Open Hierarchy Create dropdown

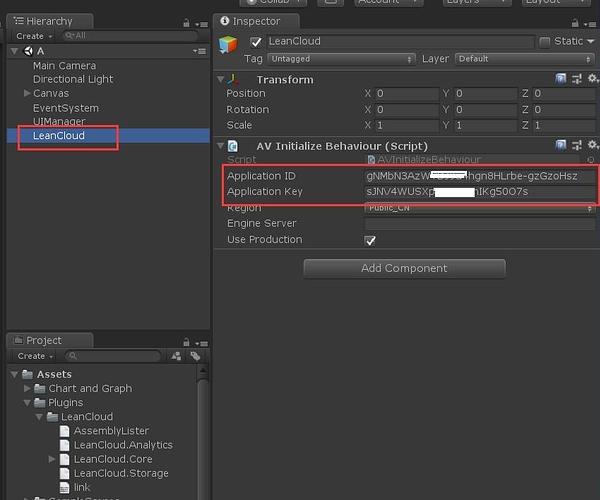34,36
